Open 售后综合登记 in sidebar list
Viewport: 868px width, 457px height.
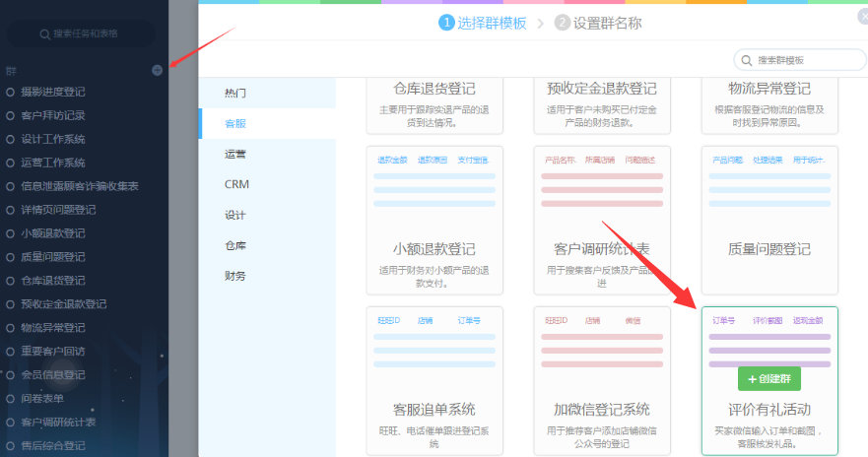tap(53, 446)
